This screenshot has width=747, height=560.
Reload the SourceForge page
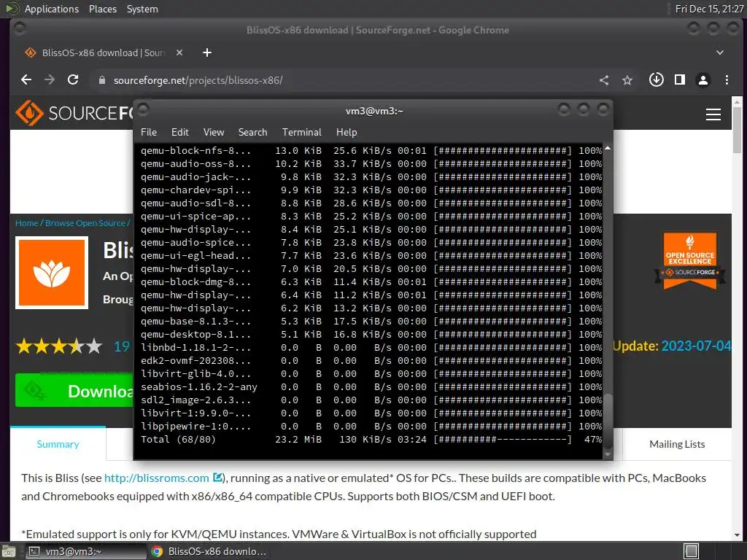(x=73, y=80)
